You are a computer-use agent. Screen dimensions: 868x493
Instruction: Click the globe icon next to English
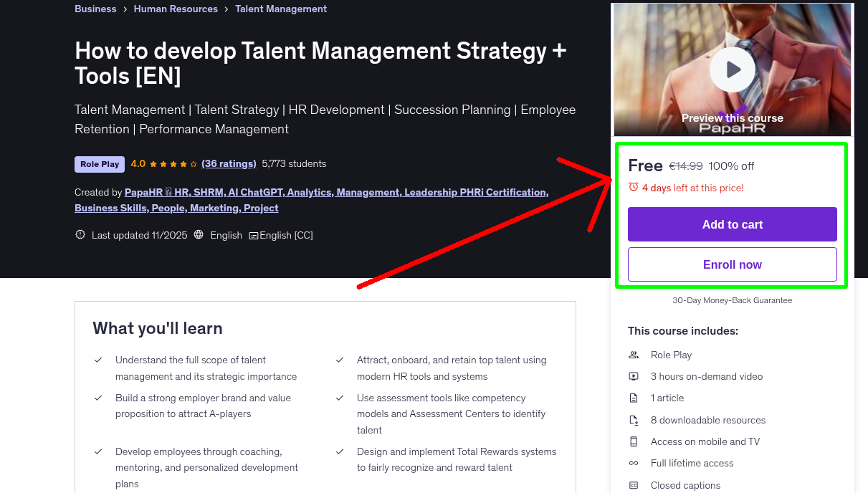coord(199,234)
